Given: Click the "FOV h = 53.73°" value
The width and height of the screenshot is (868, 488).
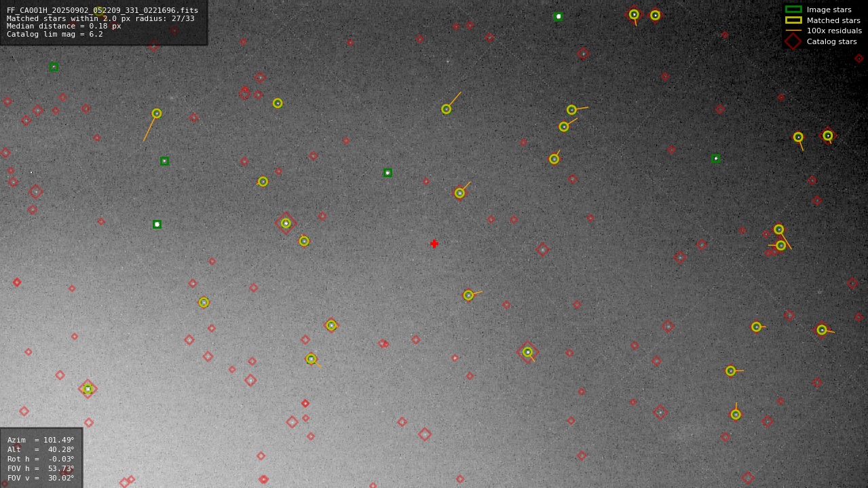Looking at the screenshot, I should (41, 468).
